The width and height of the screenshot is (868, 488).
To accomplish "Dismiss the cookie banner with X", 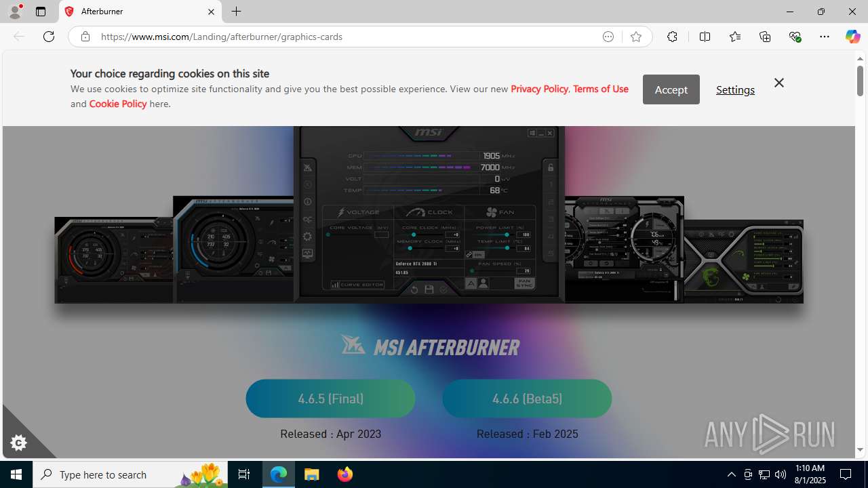I will tap(778, 83).
